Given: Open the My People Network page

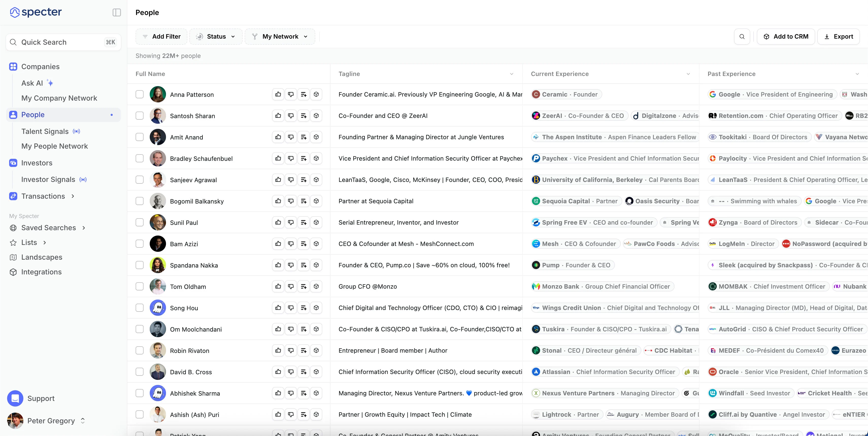Looking at the screenshot, I should [54, 146].
